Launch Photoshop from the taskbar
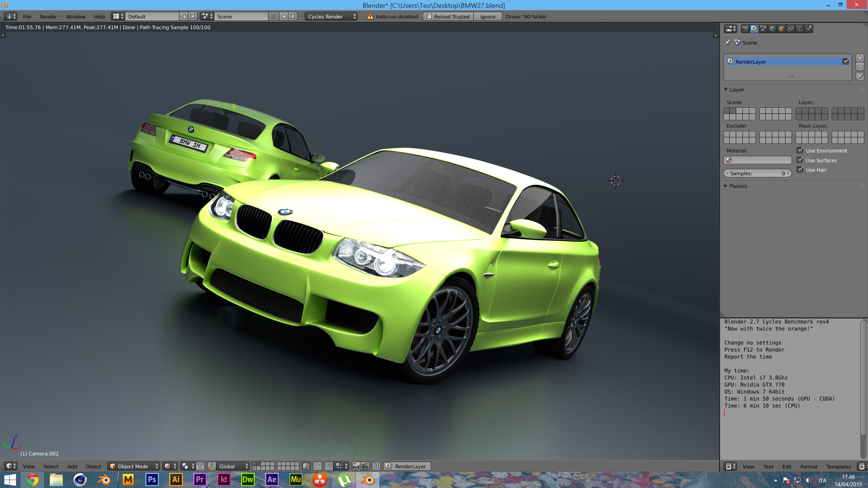The width and height of the screenshot is (868, 488). coord(152,480)
